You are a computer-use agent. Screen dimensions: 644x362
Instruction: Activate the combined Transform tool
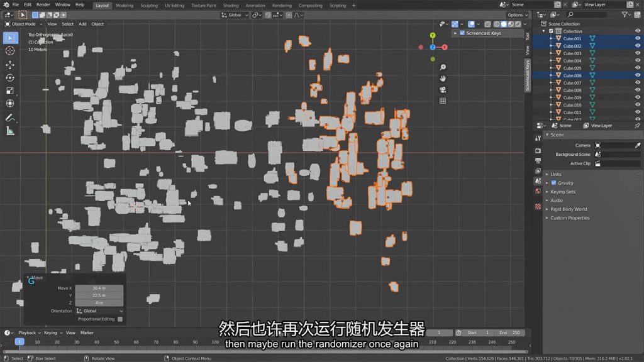pyautogui.click(x=10, y=104)
